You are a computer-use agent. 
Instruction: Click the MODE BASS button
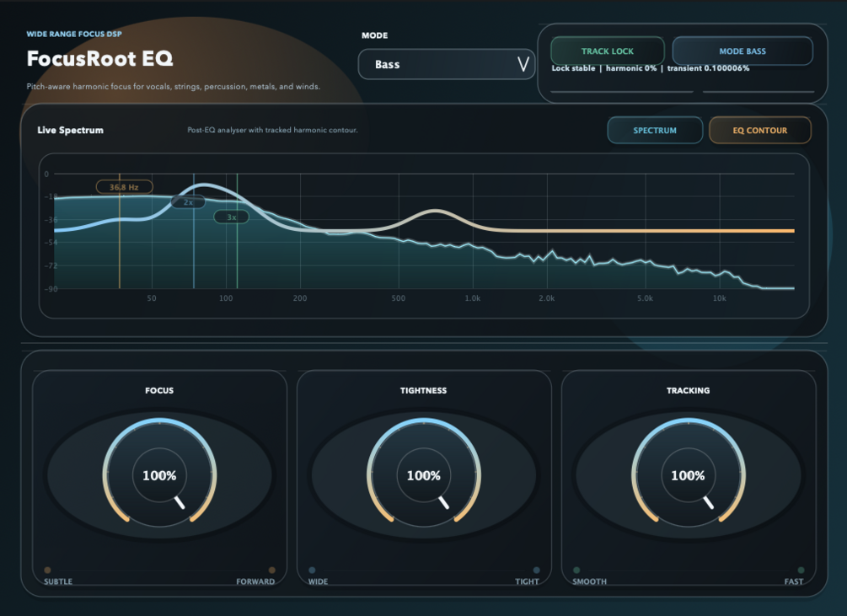point(742,51)
